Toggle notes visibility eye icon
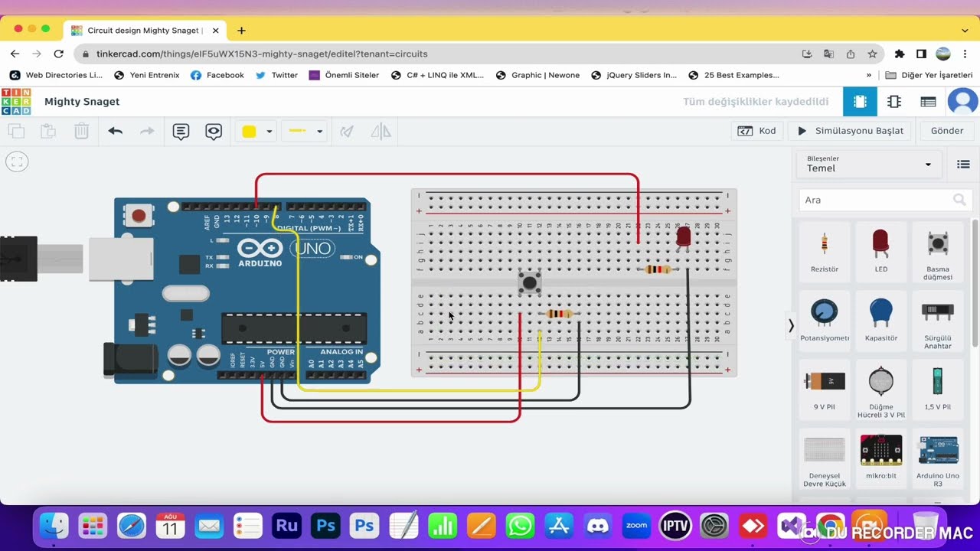980x551 pixels. tap(214, 131)
